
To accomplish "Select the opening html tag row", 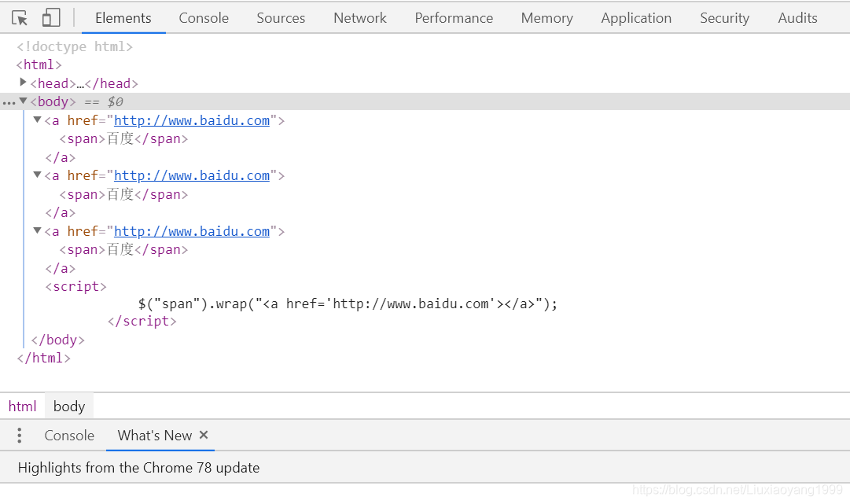I will click(x=39, y=65).
